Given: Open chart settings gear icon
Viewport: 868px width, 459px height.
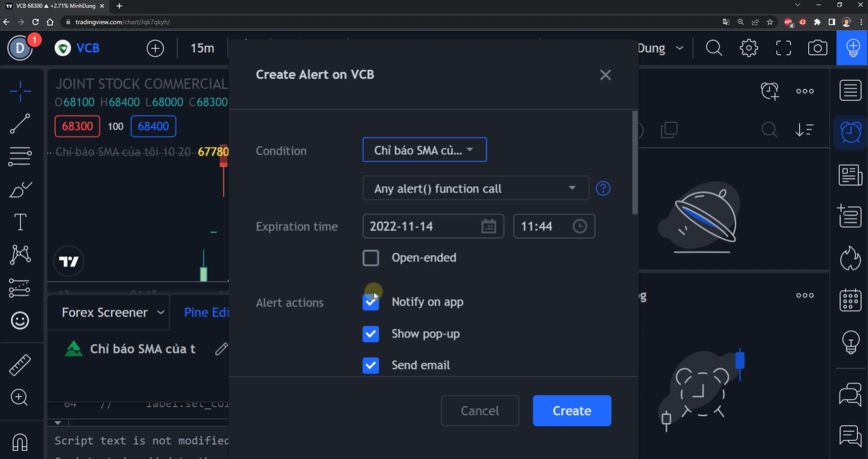Looking at the screenshot, I should (748, 48).
